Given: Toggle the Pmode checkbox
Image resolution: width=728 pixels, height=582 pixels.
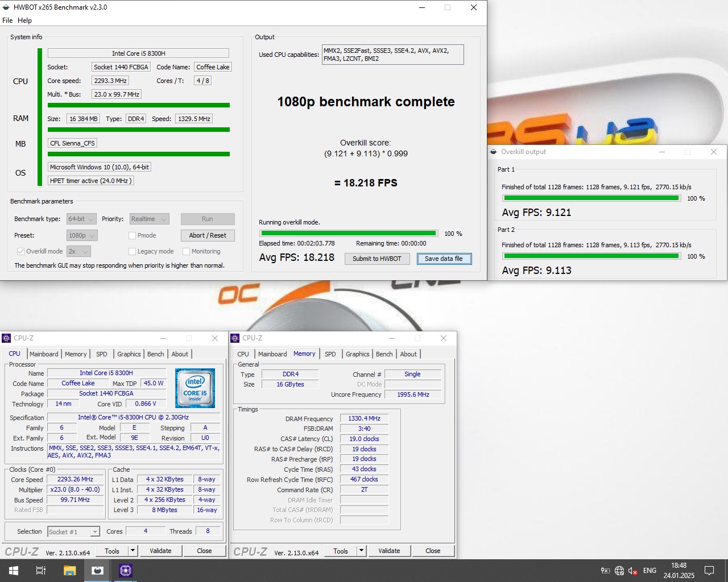Looking at the screenshot, I should point(132,235).
